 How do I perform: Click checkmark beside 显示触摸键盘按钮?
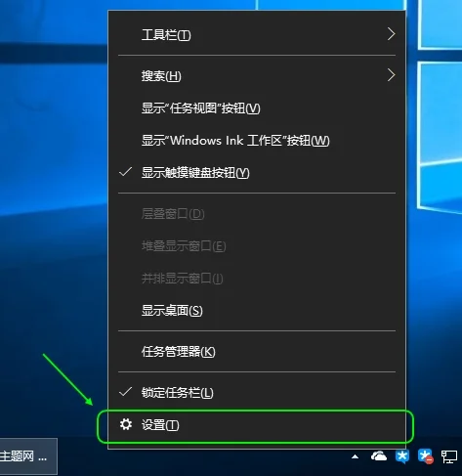click(x=125, y=172)
